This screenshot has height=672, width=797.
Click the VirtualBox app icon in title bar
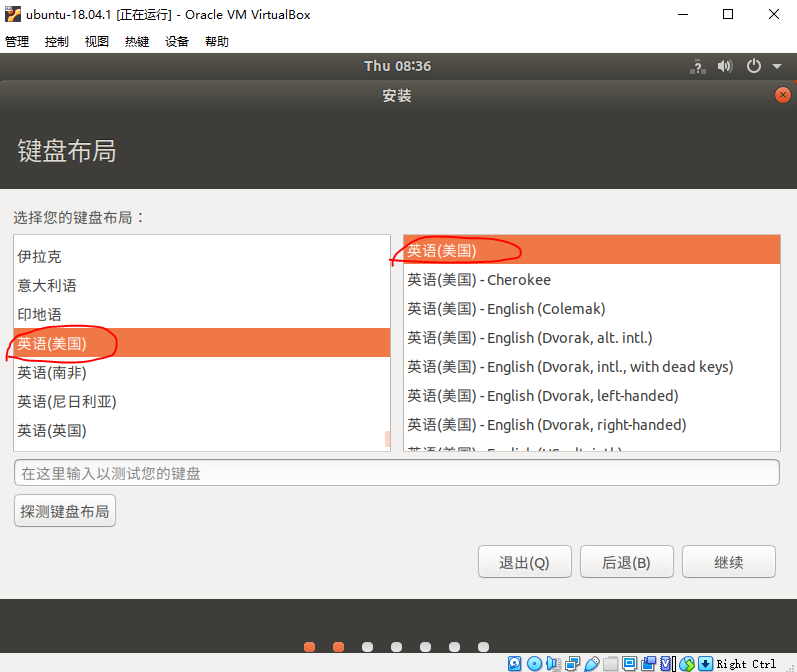point(13,14)
